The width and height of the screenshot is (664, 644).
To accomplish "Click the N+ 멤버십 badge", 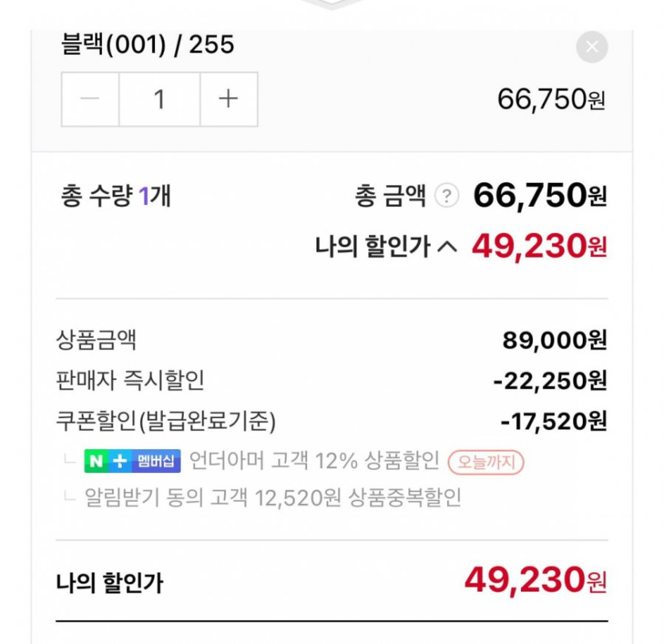I will click(x=133, y=460).
